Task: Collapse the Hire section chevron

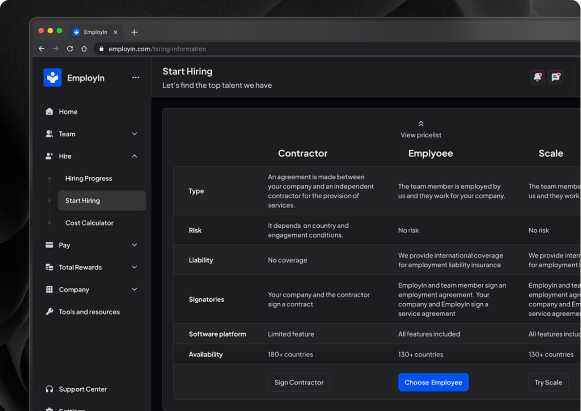Action: coord(135,156)
